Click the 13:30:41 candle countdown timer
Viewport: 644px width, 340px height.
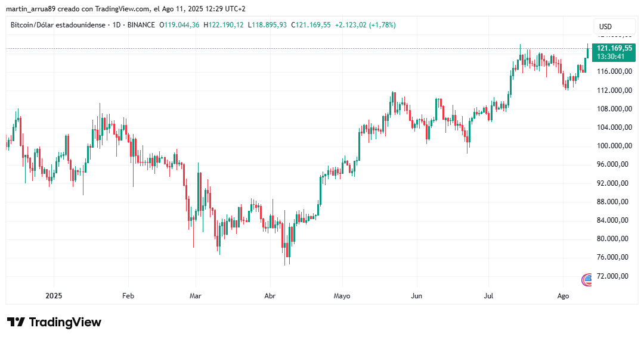point(612,57)
